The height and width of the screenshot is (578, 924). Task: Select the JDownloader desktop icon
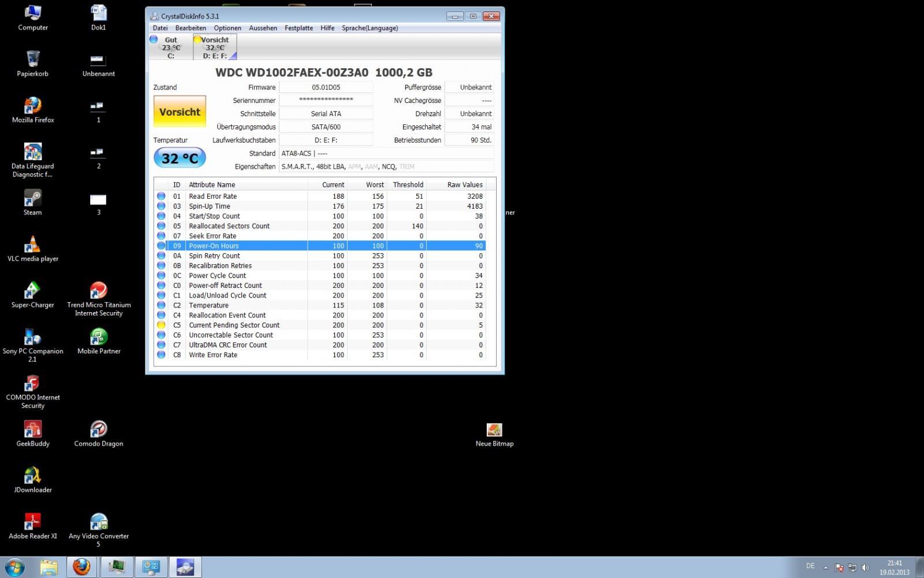[x=33, y=480]
